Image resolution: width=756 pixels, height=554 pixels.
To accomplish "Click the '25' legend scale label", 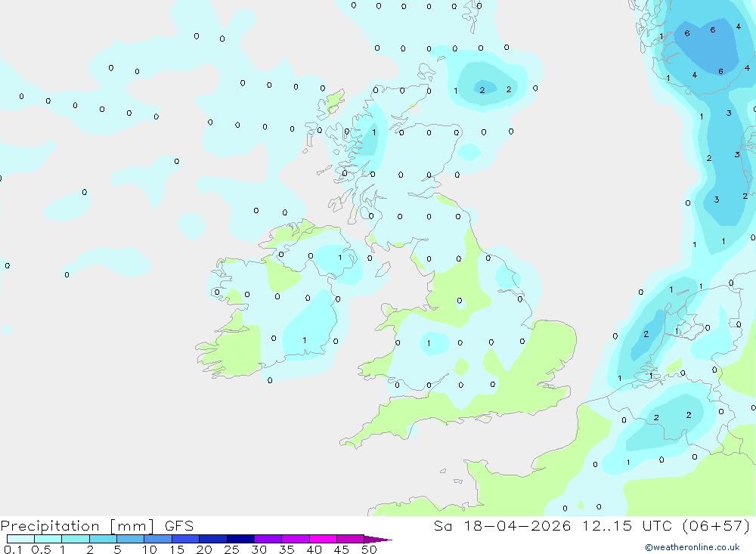I will [x=232, y=549].
